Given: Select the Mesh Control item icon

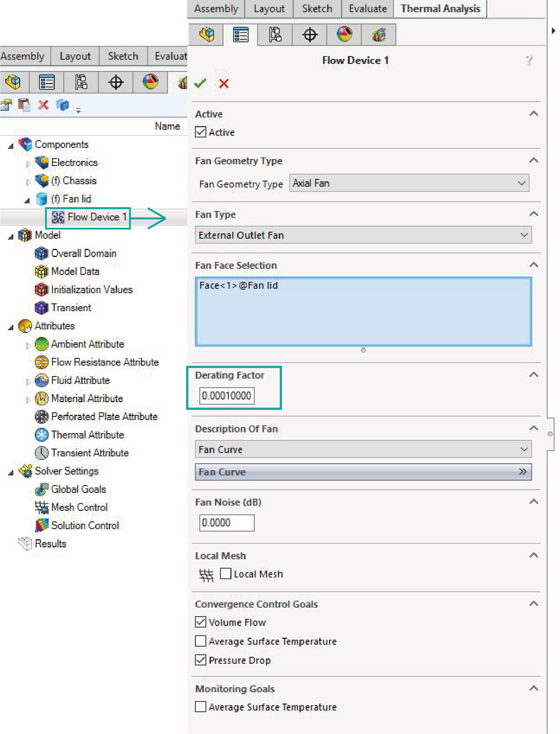Looking at the screenshot, I should [42, 507].
